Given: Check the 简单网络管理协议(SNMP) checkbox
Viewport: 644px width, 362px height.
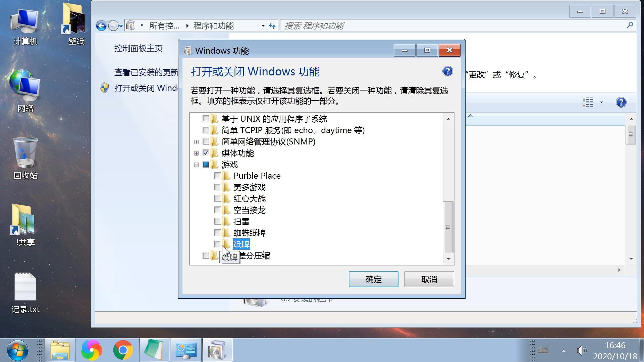Looking at the screenshot, I should [206, 141].
